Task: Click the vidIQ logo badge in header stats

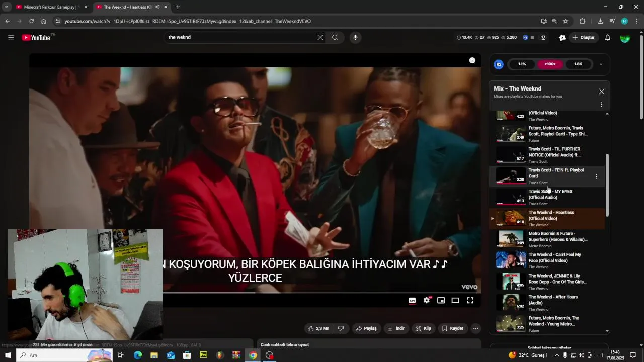Action: (x=526, y=38)
